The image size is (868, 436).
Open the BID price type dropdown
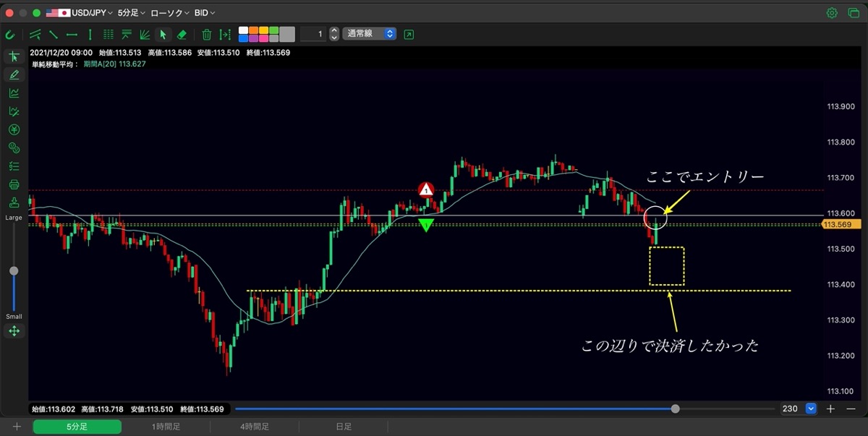pyautogui.click(x=205, y=13)
